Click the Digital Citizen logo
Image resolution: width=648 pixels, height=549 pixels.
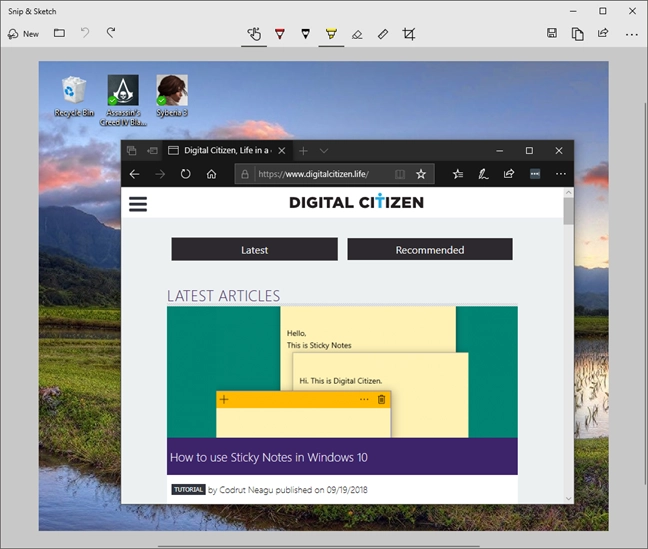(356, 202)
